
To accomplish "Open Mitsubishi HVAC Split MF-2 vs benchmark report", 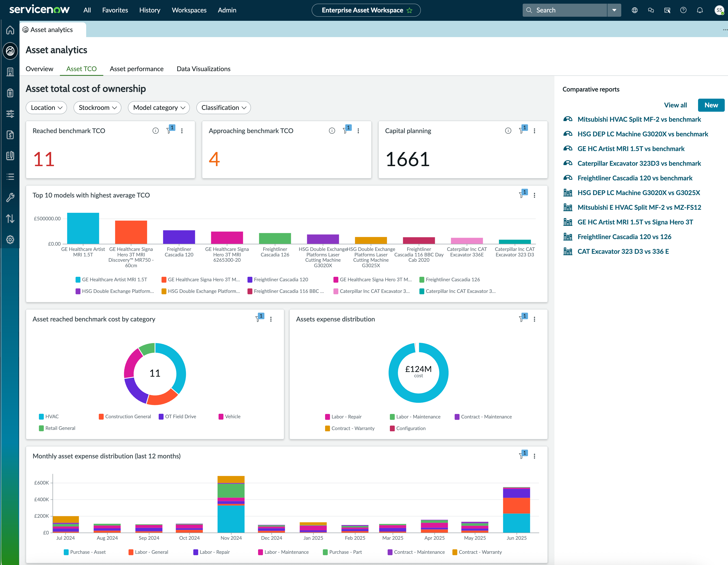I will point(639,119).
